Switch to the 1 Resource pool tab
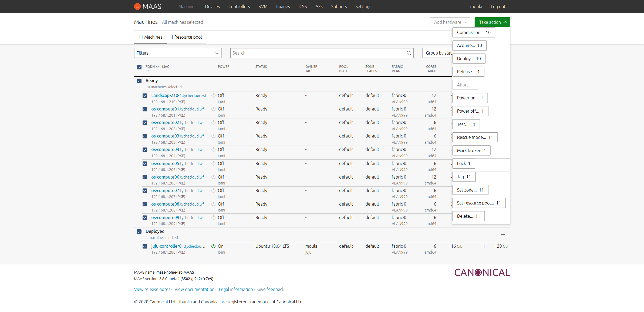 186,37
